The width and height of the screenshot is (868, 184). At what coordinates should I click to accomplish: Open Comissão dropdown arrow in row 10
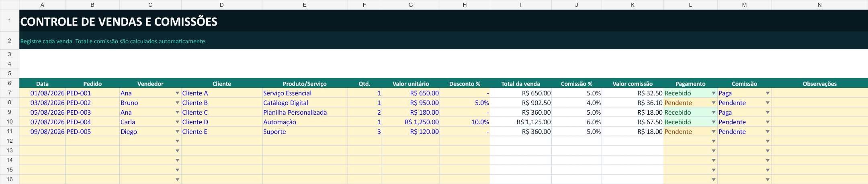tap(767, 122)
